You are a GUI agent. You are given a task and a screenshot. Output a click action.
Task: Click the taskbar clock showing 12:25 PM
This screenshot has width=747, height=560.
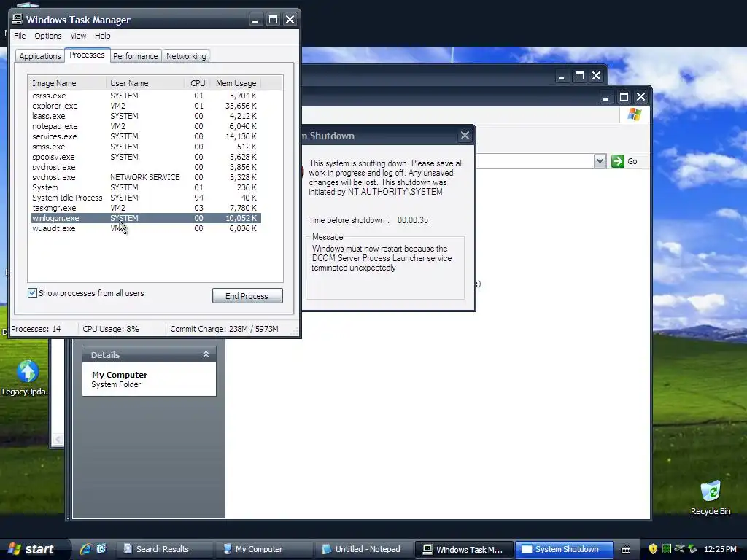(x=720, y=549)
